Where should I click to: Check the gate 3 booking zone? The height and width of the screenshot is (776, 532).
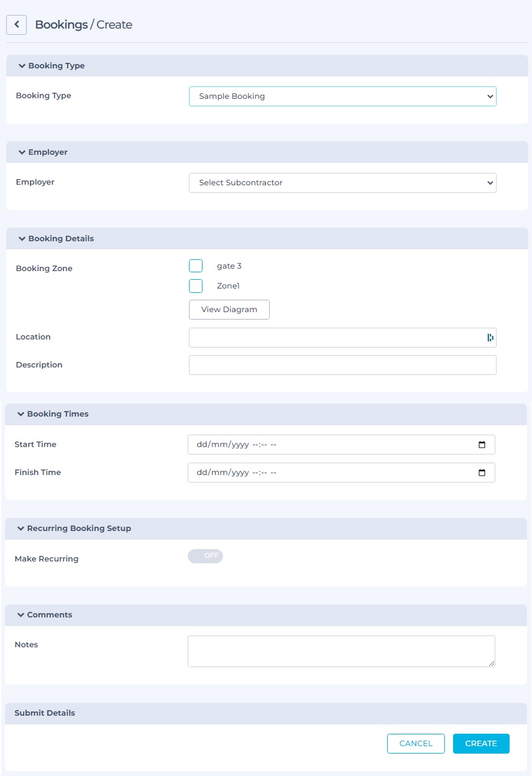point(196,266)
